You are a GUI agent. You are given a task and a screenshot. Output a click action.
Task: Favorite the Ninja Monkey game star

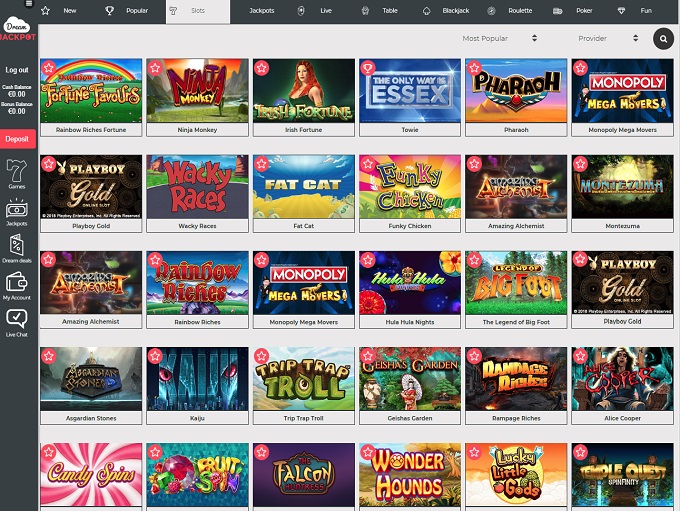point(155,68)
